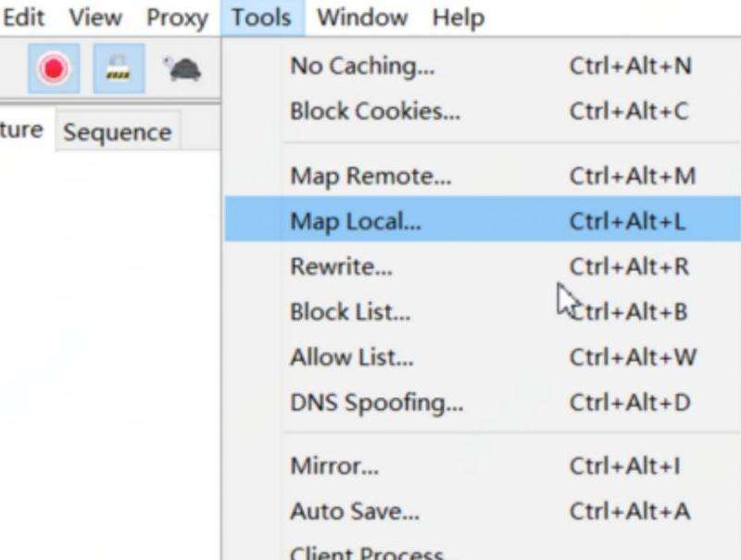Open the Allow List settings
Image resolution: width=741 pixels, height=560 pixels.
[351, 357]
